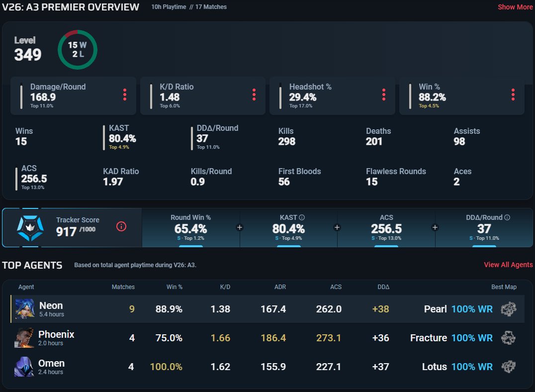Click Omen's 100.0% win rate cell

coord(166,367)
